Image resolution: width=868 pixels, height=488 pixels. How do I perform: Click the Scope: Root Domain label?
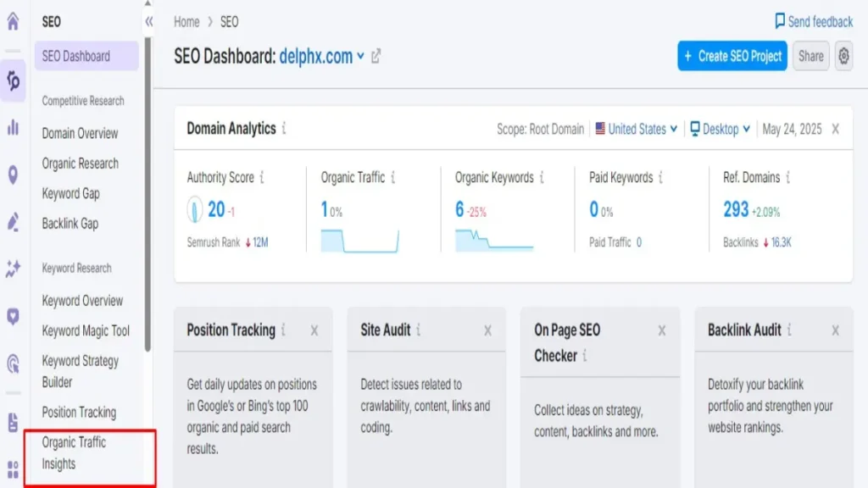click(540, 129)
